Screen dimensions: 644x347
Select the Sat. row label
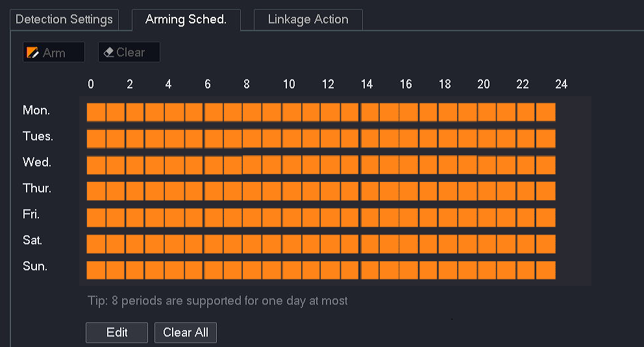32,240
